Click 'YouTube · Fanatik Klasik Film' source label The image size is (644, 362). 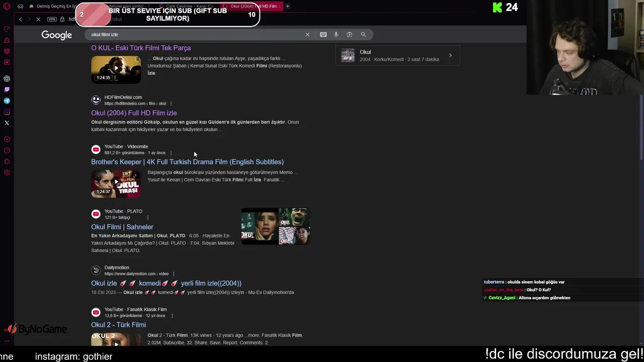tap(135, 310)
